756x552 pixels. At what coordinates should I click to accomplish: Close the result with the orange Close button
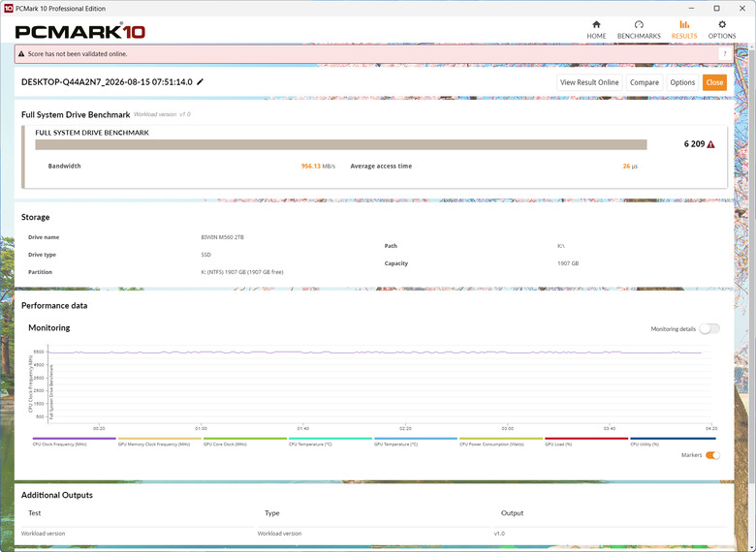point(714,82)
